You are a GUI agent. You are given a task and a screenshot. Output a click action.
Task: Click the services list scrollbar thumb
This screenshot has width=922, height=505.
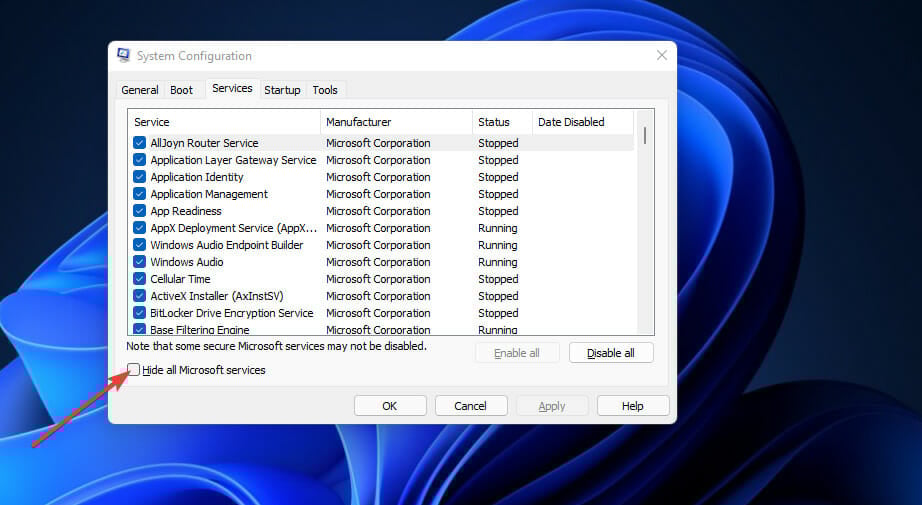tap(645, 136)
